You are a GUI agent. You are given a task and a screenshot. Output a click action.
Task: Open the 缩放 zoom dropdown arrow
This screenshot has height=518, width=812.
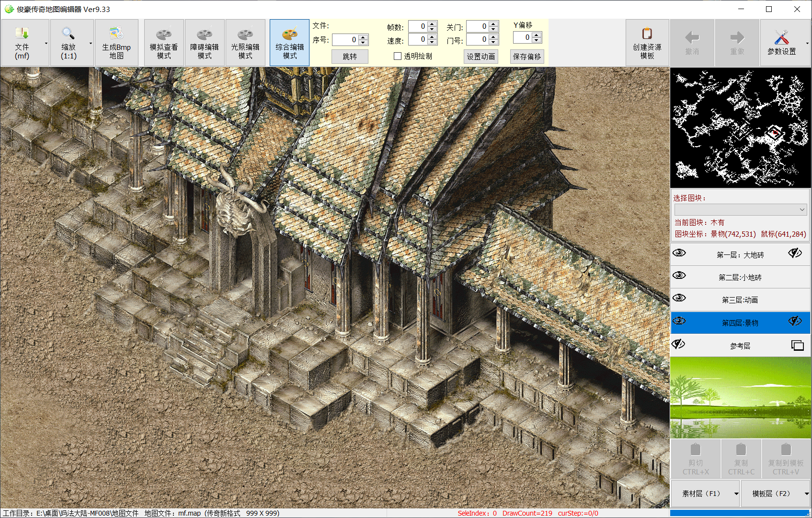(x=91, y=43)
